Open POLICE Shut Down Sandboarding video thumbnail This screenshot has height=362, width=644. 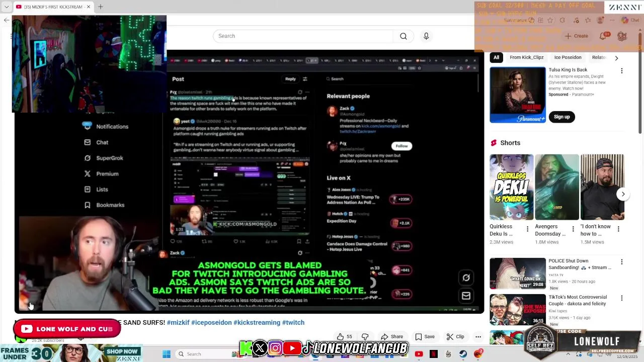point(517,274)
